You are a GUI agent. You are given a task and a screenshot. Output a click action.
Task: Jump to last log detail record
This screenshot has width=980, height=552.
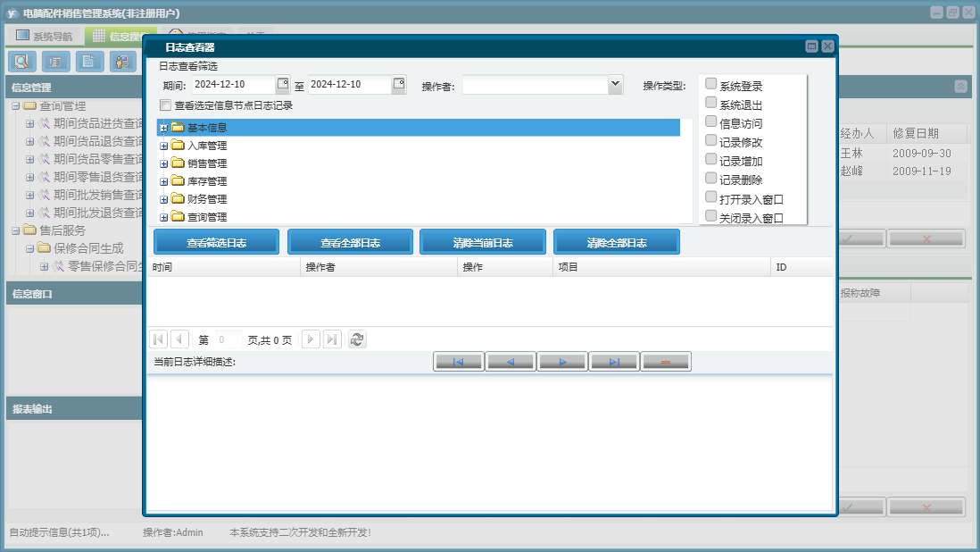coord(614,362)
